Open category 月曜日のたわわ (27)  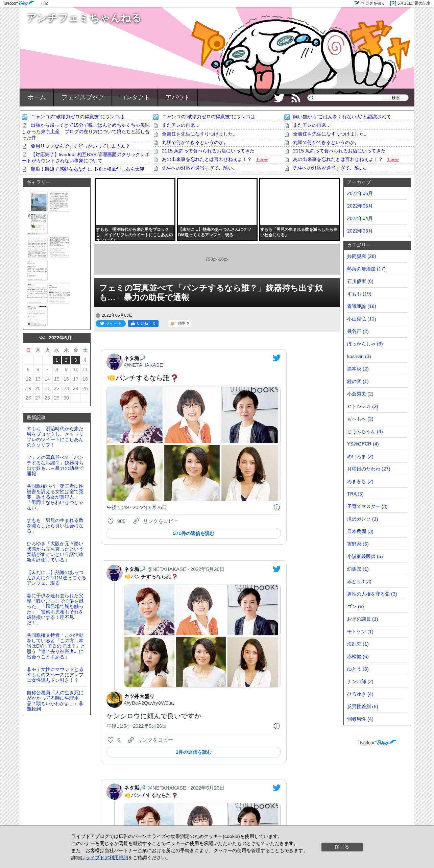click(368, 469)
